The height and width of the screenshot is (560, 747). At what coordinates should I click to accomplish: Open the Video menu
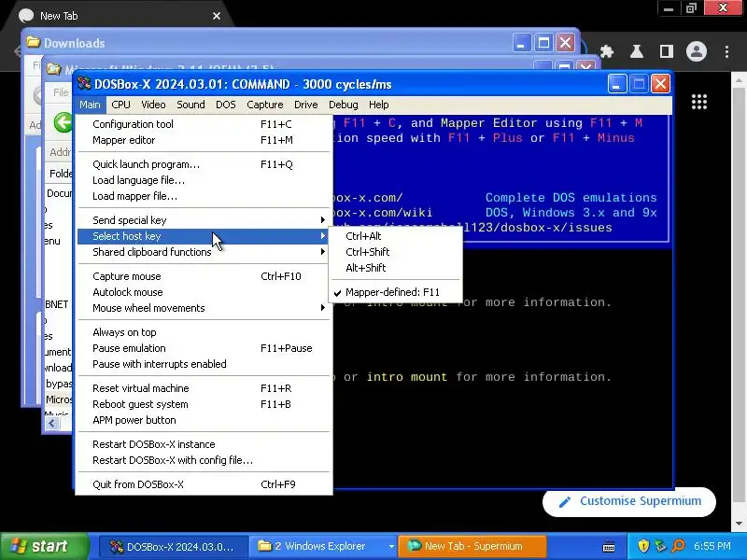tap(153, 105)
